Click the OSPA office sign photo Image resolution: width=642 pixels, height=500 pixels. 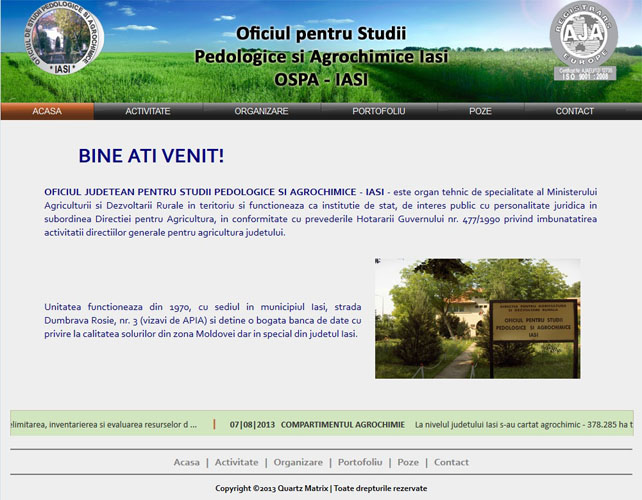(477, 318)
